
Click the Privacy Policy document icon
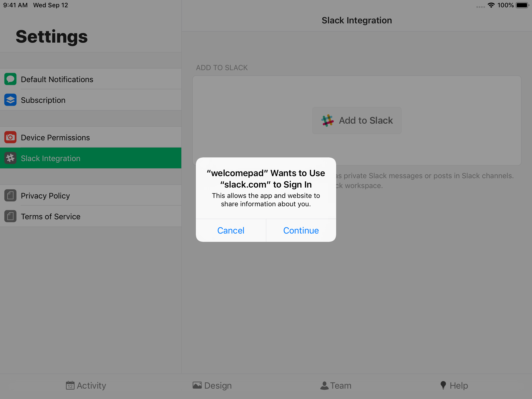pos(10,196)
